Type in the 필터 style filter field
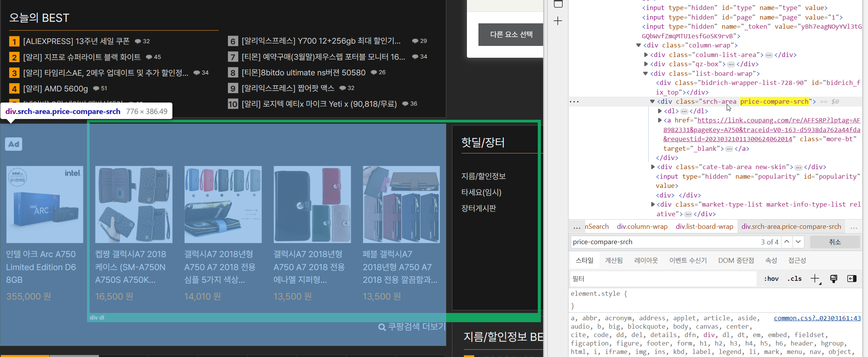868x357 pixels. point(663,279)
